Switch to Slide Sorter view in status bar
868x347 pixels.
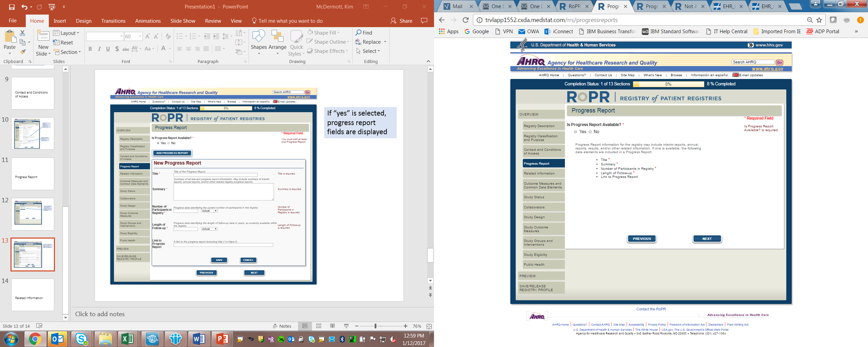319,326
